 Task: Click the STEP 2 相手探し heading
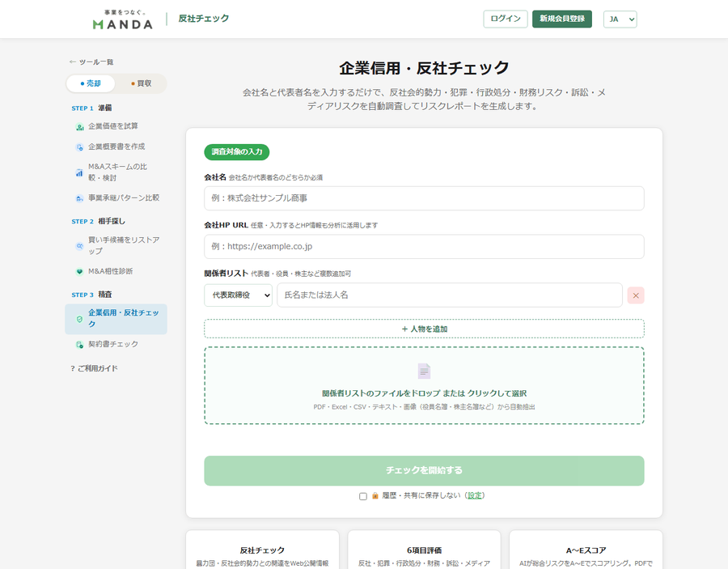coord(98,221)
